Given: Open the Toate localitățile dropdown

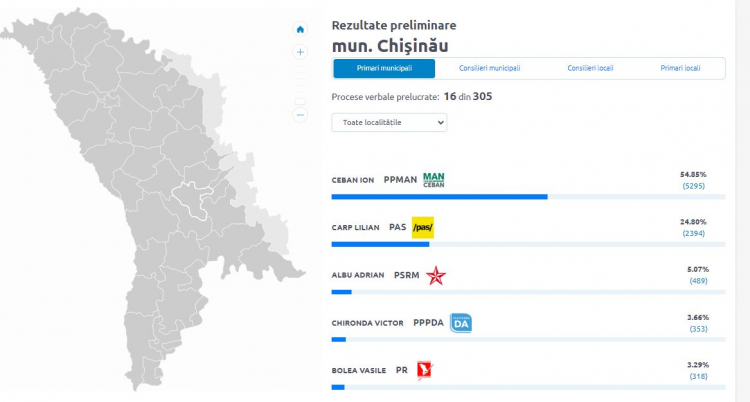Looking at the screenshot, I should pyautogui.click(x=389, y=123).
